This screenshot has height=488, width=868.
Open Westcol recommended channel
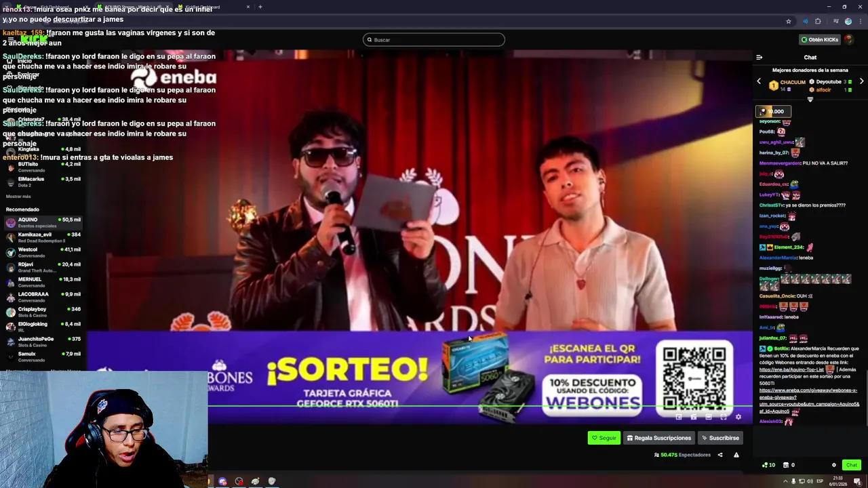pyautogui.click(x=43, y=252)
